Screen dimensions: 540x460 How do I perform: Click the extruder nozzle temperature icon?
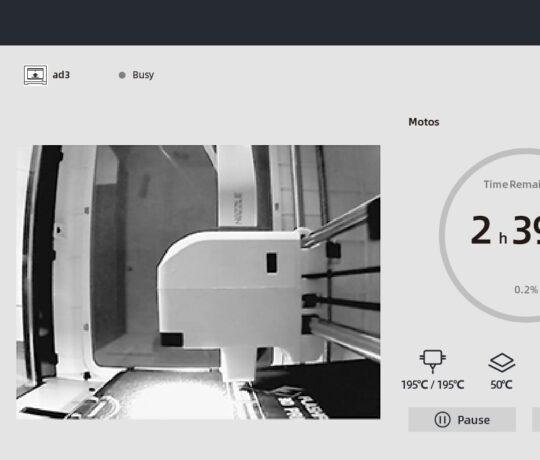tap(433, 361)
